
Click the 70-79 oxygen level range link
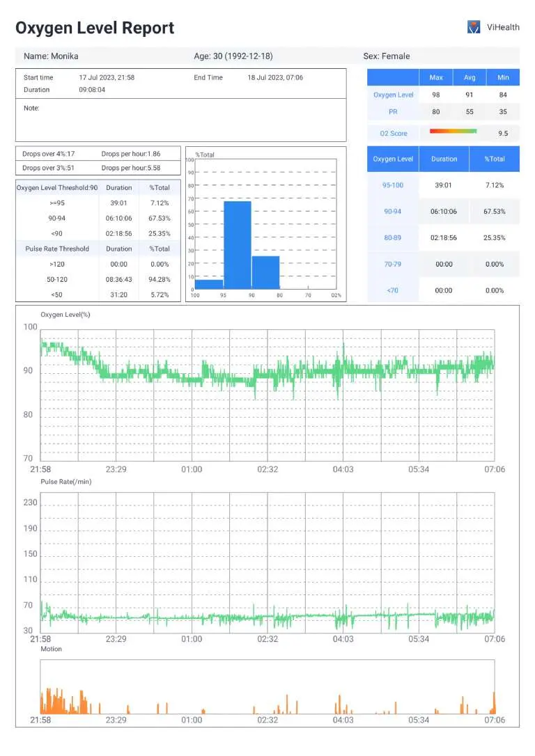393,265
